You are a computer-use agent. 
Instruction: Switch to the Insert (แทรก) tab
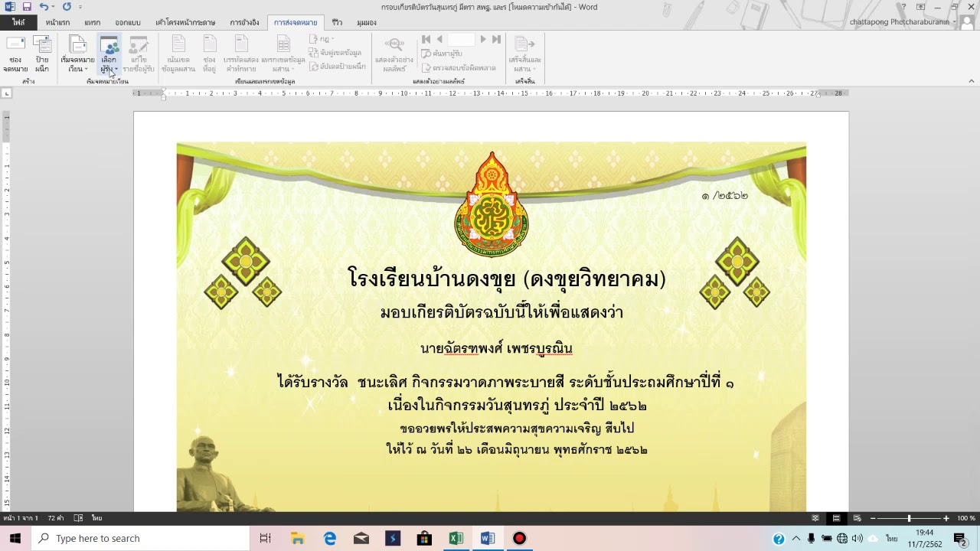(x=93, y=23)
